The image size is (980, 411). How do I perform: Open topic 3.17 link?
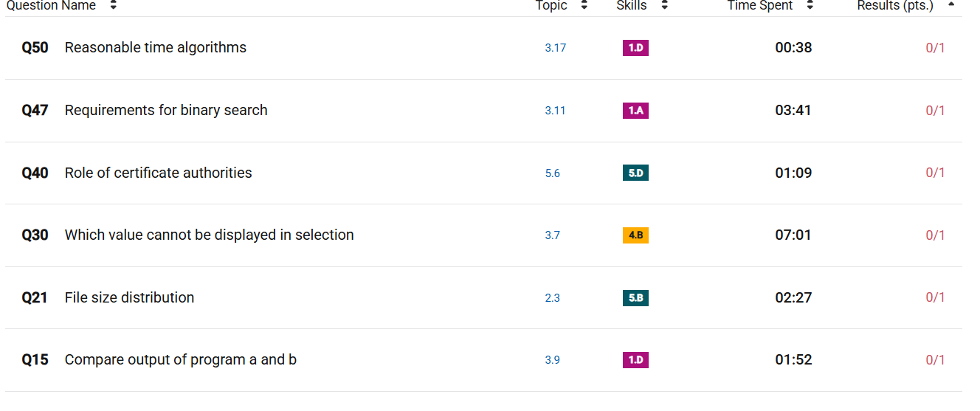(556, 48)
